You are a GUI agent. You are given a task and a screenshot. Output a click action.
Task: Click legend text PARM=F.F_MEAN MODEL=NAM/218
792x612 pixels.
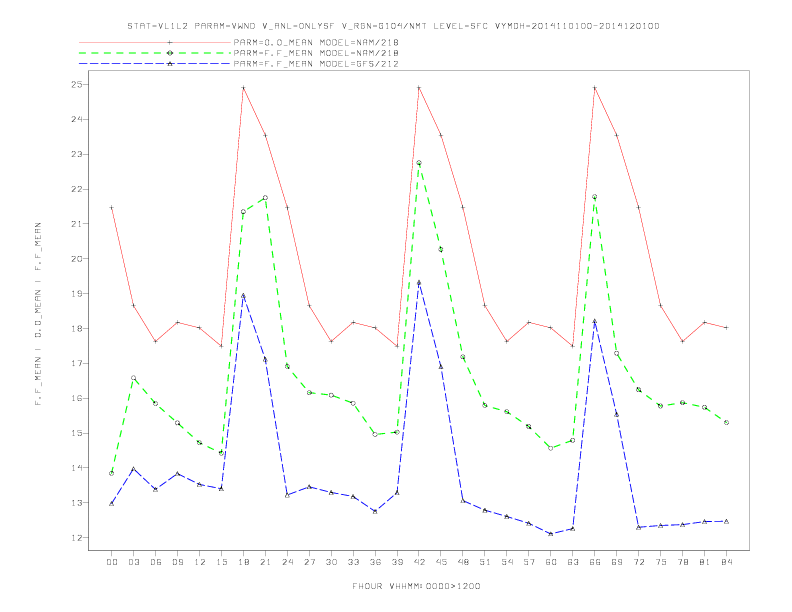316,53
